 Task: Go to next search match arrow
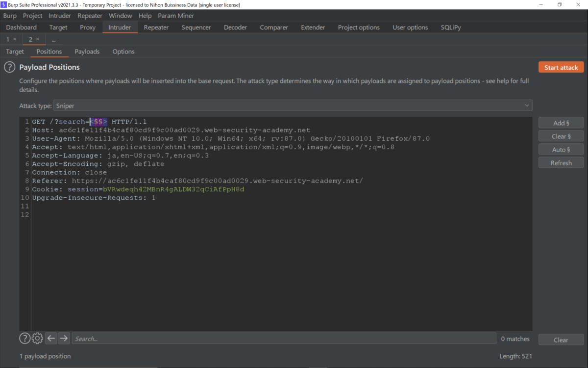[x=64, y=338]
